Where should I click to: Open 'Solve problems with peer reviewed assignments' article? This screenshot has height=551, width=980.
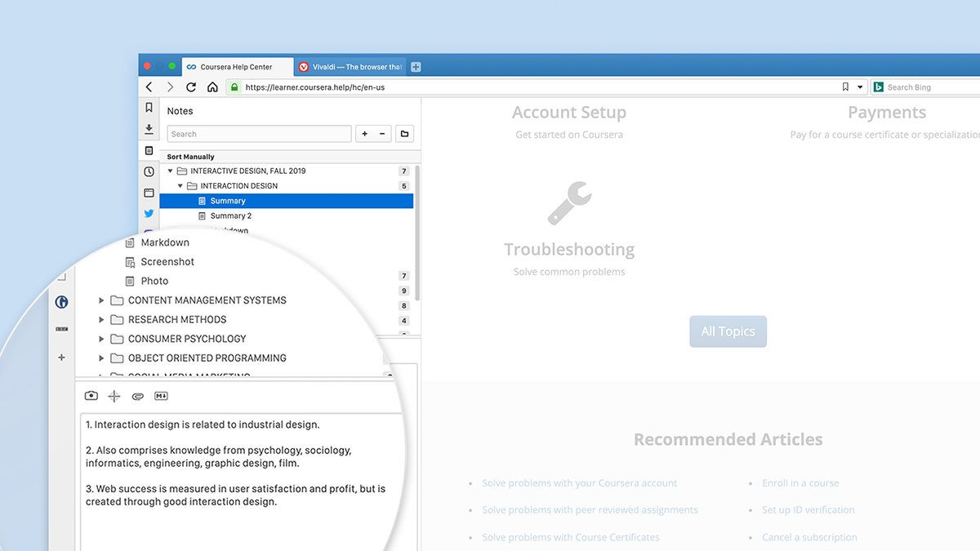[590, 510]
